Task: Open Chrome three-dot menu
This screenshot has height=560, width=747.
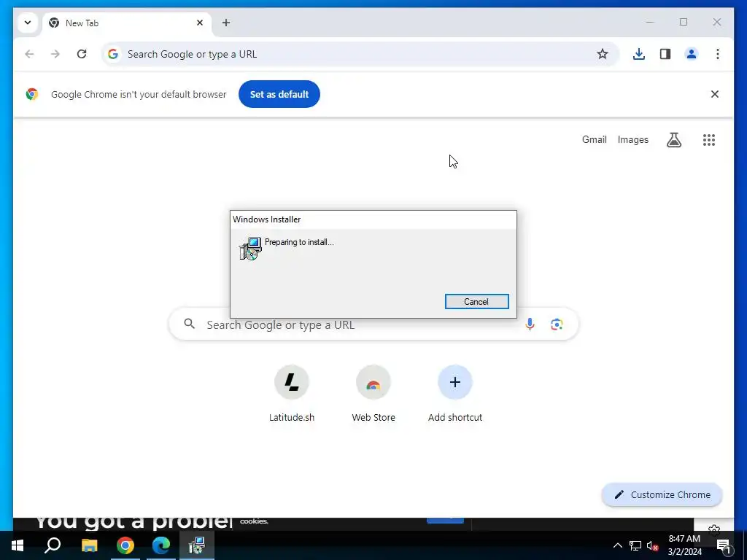Action: pyautogui.click(x=718, y=54)
